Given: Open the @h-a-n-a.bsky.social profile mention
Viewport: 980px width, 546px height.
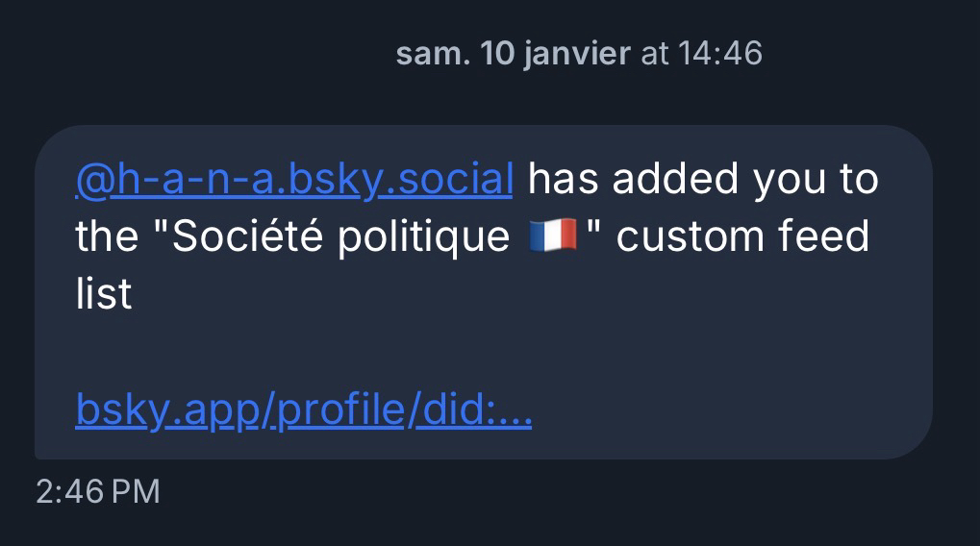Looking at the screenshot, I should coord(293,180).
